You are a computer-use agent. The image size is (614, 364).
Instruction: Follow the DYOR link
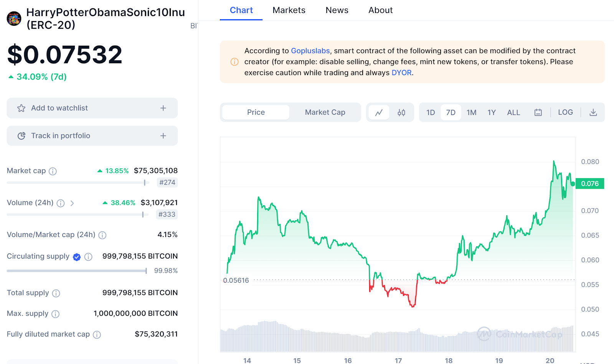pyautogui.click(x=401, y=73)
